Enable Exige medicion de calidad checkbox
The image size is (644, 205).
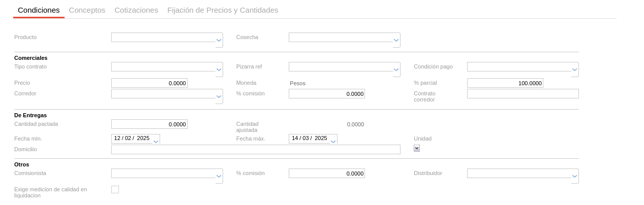tap(115, 189)
